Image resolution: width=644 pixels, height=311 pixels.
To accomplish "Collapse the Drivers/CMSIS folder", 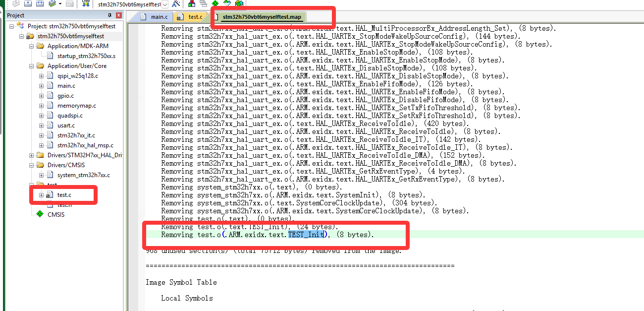I will 31,165.
